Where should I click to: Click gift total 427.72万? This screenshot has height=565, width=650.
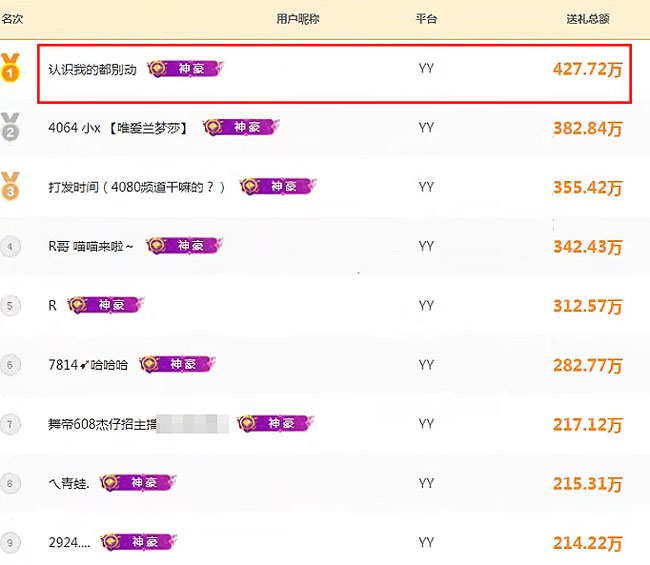coord(588,69)
